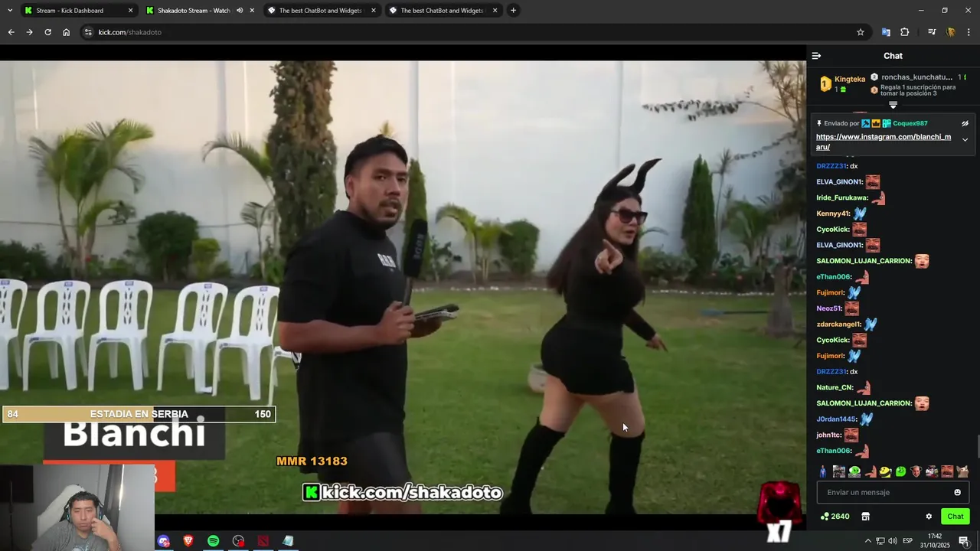This screenshot has width=980, height=551.
Task: Open chat settings gear icon
Action: click(x=929, y=517)
